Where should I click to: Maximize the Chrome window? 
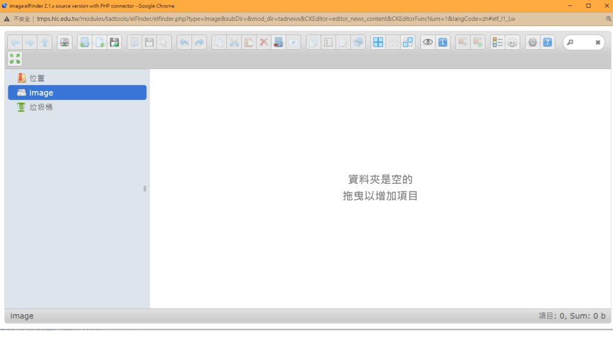point(588,6)
